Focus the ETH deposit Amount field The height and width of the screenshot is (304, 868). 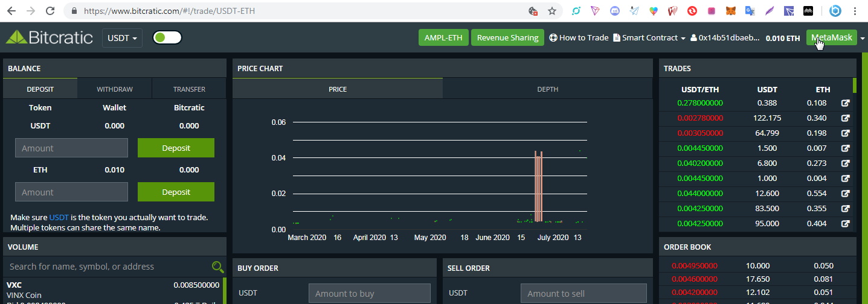point(71,192)
